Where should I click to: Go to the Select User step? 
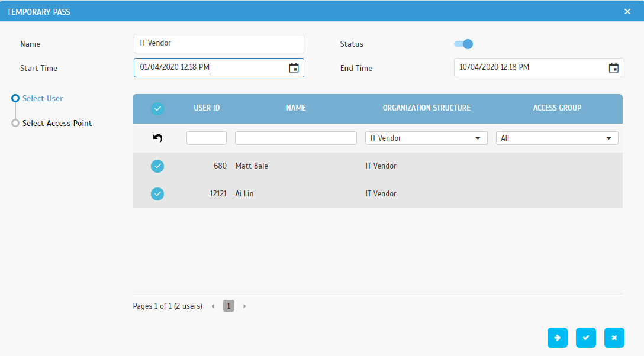[42, 98]
